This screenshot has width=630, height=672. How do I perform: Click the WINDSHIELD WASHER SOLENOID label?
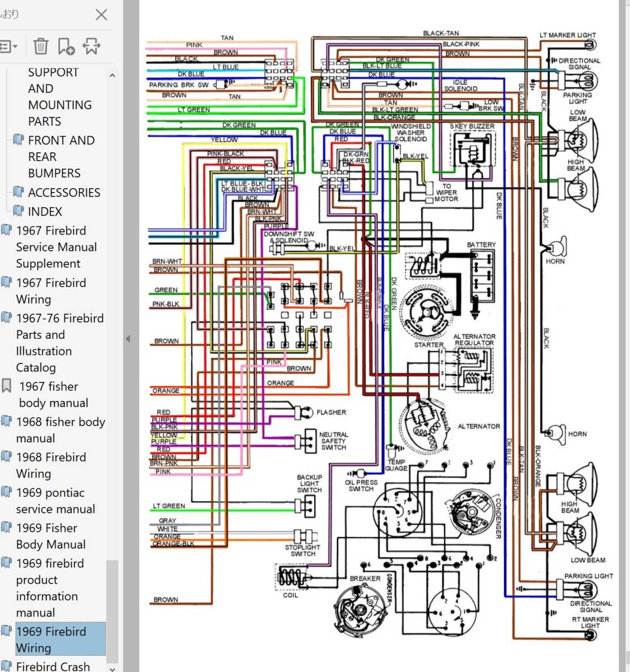pos(411,133)
